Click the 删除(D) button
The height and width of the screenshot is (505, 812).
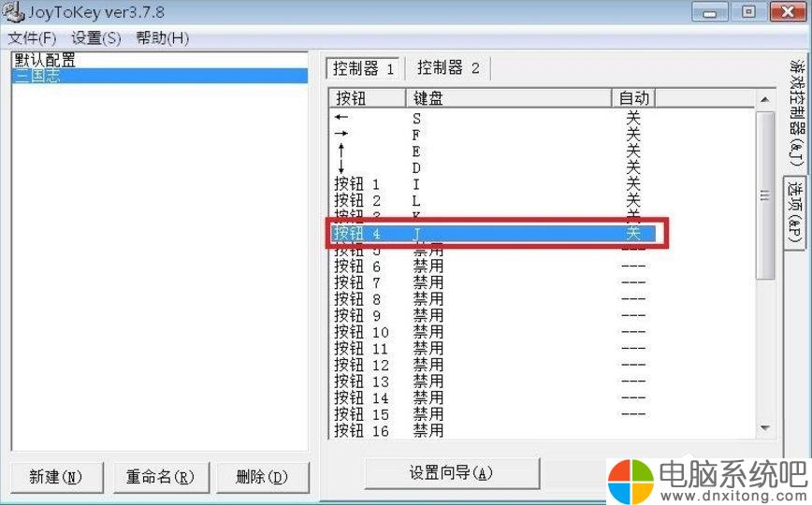click(x=262, y=477)
